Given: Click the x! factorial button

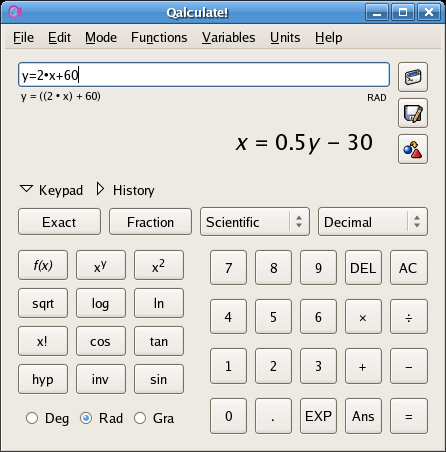Looking at the screenshot, I should 43,341.
